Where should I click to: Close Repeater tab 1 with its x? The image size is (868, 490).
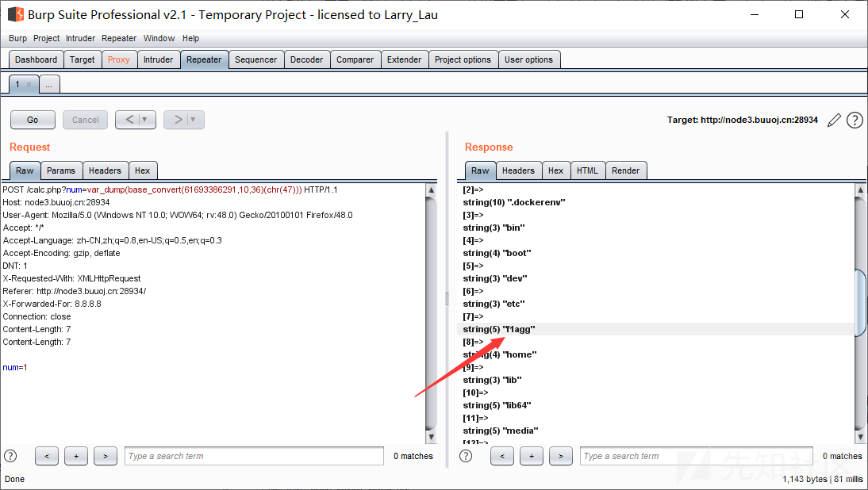click(29, 85)
